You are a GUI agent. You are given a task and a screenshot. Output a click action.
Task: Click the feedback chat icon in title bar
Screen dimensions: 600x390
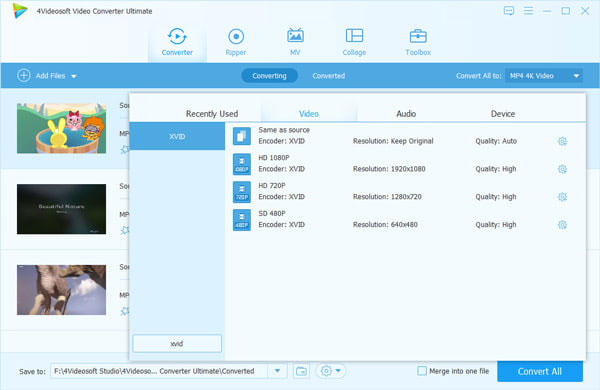pyautogui.click(x=509, y=11)
